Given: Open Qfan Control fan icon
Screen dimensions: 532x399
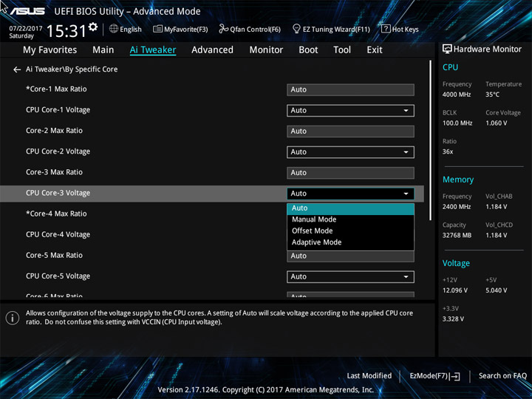Looking at the screenshot, I should [x=223, y=29].
